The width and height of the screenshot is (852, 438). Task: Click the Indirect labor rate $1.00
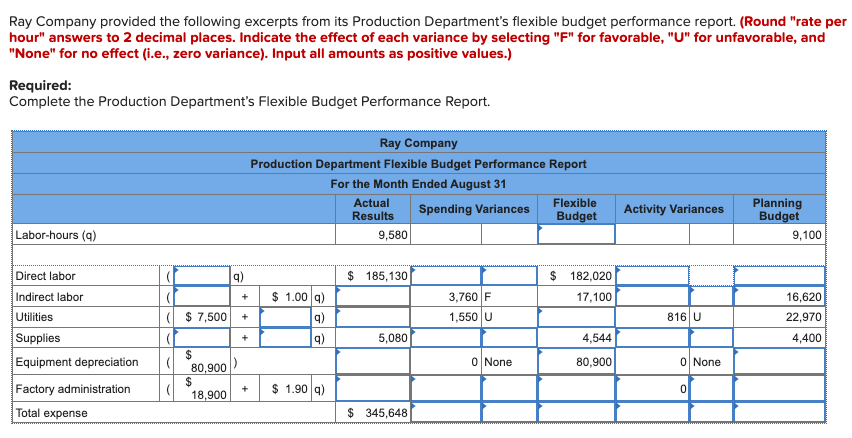[291, 297]
